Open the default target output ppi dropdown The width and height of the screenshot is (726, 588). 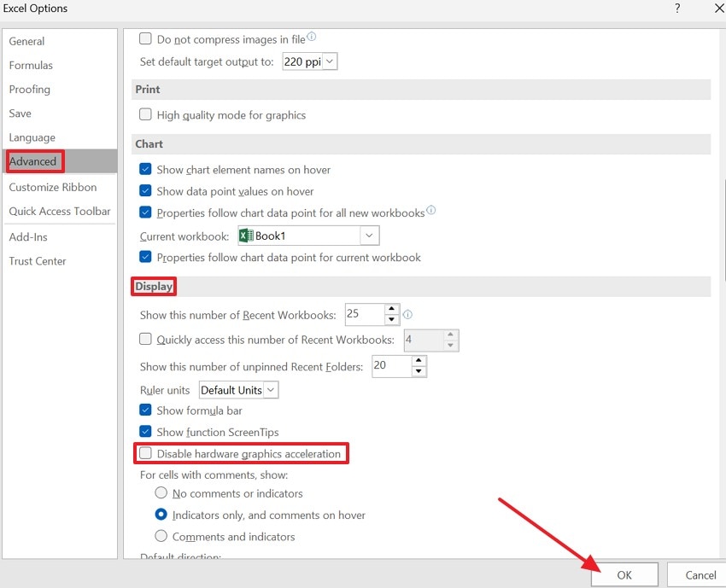click(x=329, y=61)
